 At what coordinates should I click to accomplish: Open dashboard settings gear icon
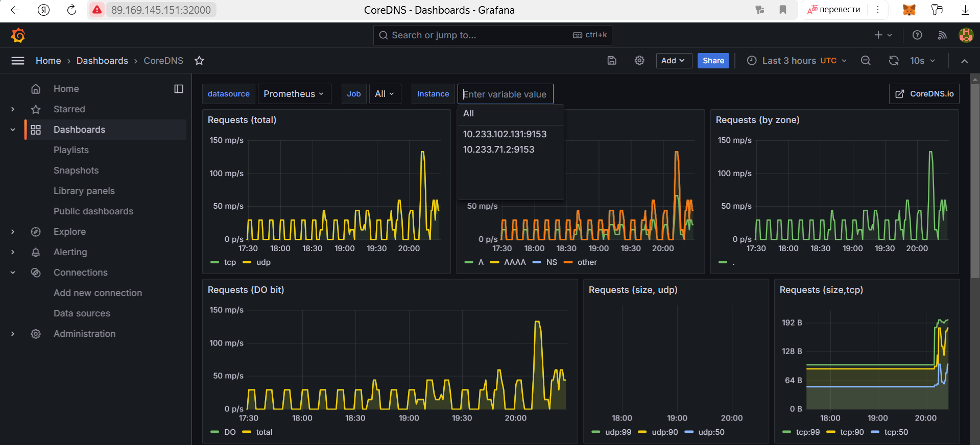point(639,61)
